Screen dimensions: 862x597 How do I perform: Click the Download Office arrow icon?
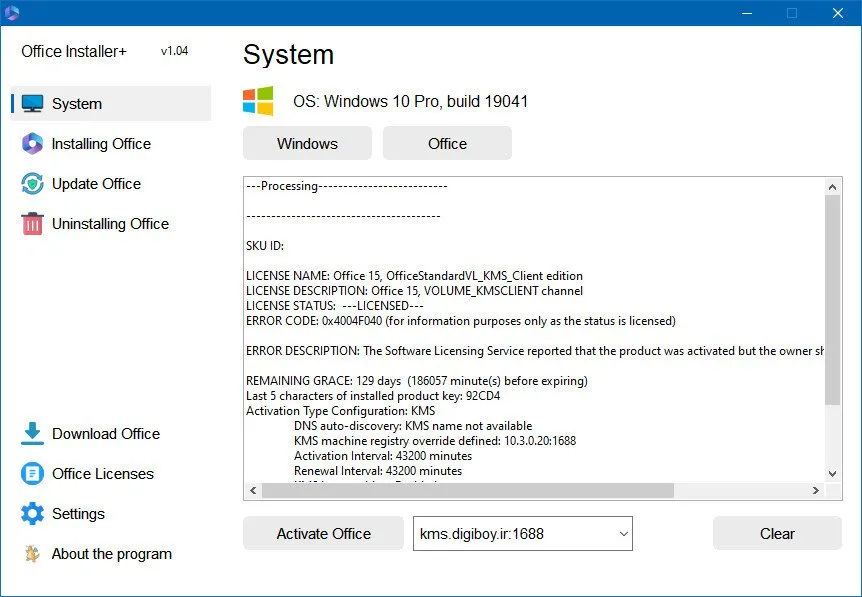(x=32, y=433)
